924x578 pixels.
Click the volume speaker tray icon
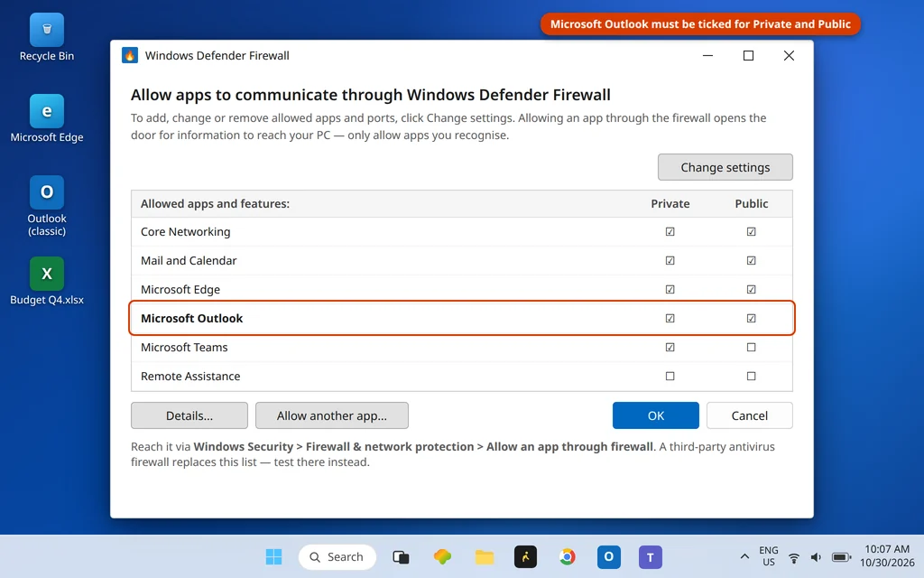click(816, 557)
